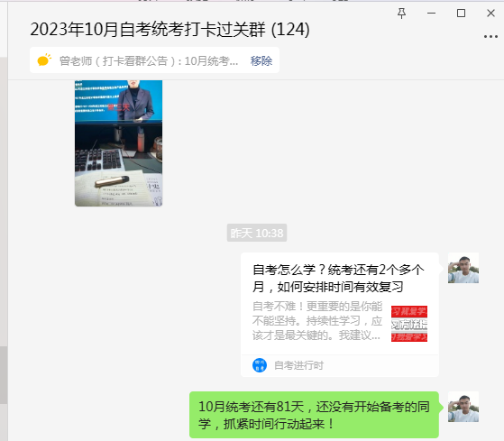
Task: Click the article description preview text
Action: pyautogui.click(x=317, y=321)
